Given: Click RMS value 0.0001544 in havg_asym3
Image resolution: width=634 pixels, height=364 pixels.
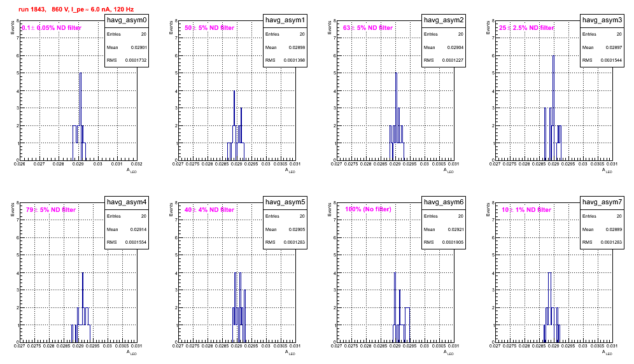Looking at the screenshot, I should 611,60.
